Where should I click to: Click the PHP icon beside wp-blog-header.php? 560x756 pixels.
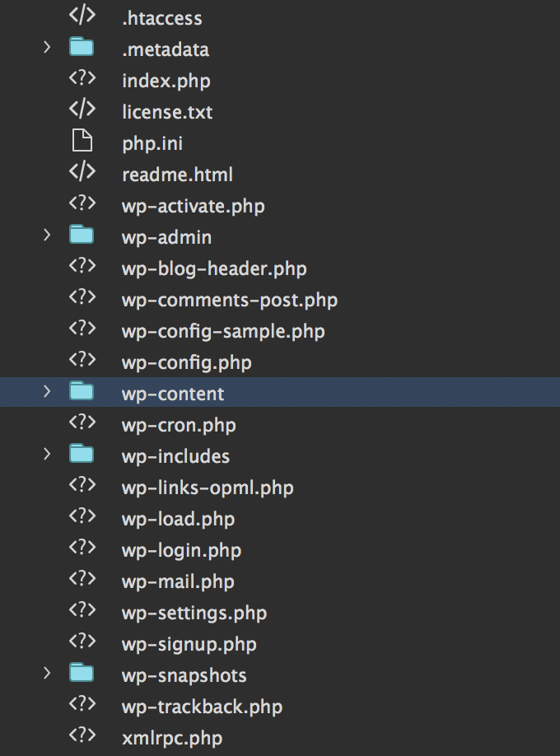pos(82,266)
